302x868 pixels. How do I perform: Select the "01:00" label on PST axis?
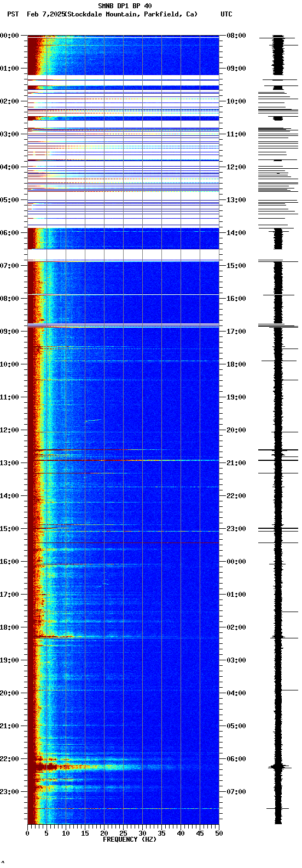coord(9,68)
